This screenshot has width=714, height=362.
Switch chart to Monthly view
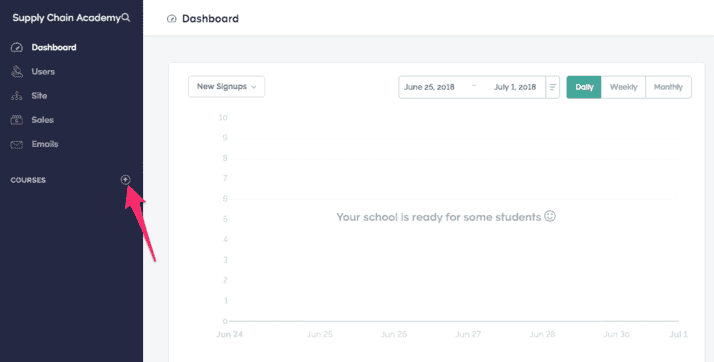pos(668,87)
